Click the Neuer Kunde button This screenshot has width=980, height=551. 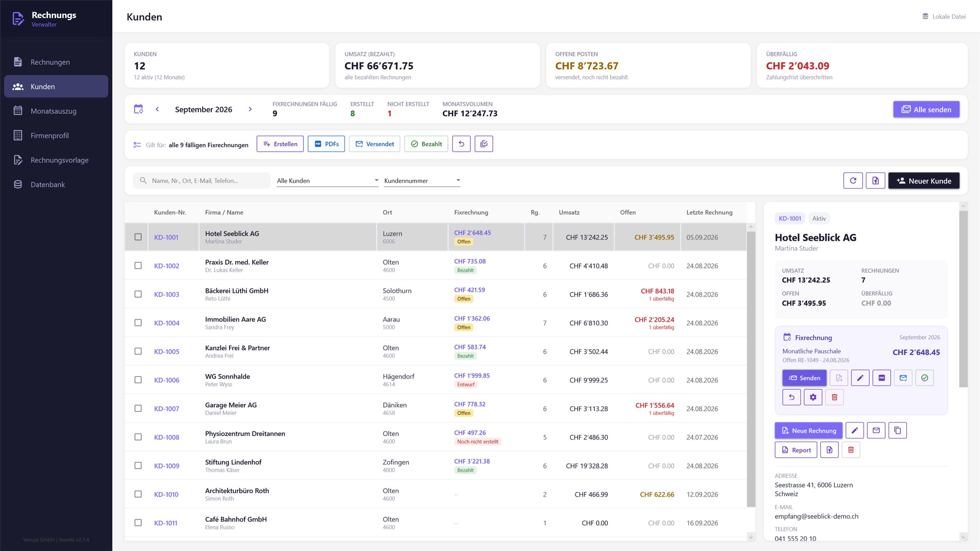click(x=924, y=180)
